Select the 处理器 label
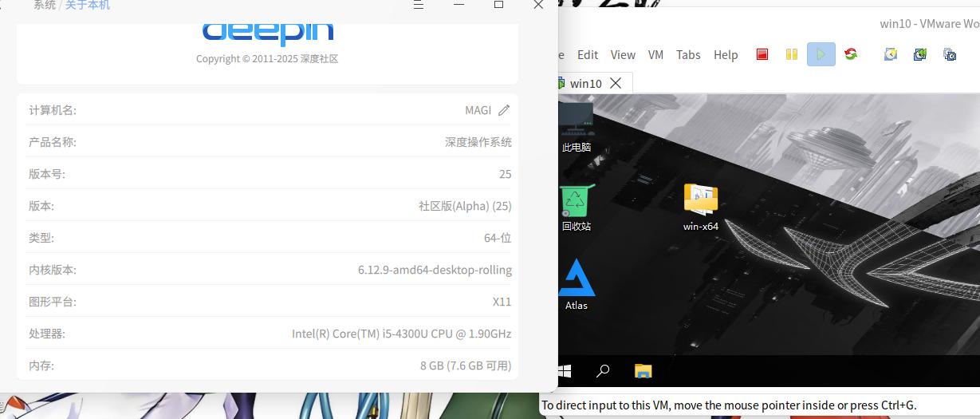The height and width of the screenshot is (419, 980). (x=47, y=334)
